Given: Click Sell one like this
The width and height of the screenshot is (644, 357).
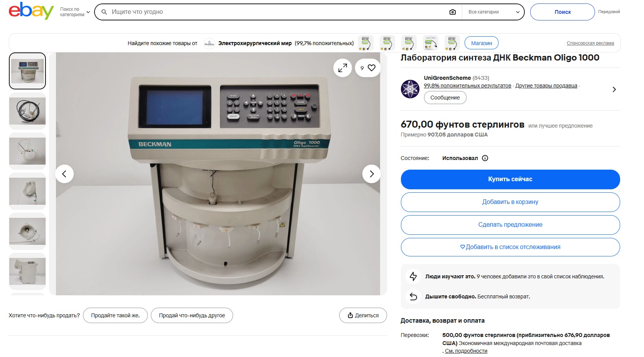Looking at the screenshot, I should coord(115,315).
